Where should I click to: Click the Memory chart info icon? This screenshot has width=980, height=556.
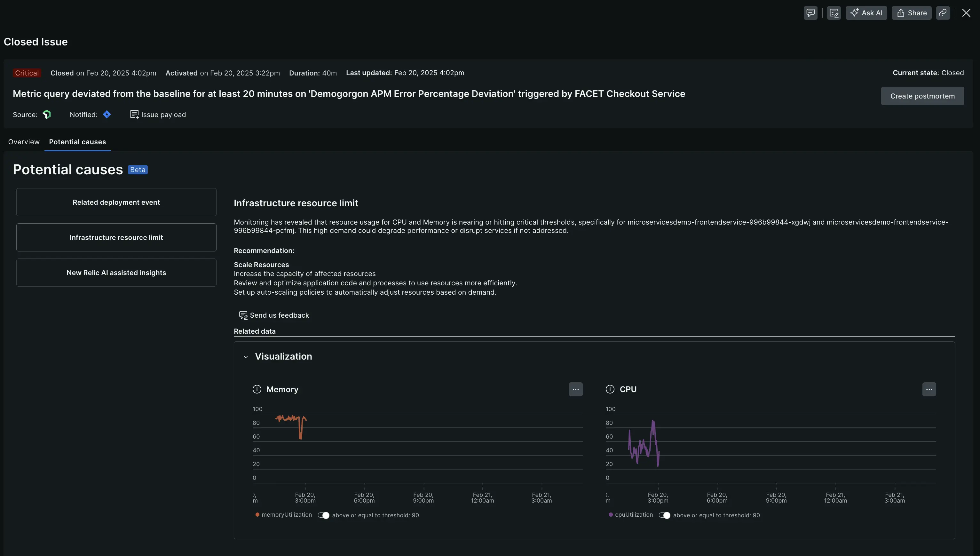[x=257, y=389]
